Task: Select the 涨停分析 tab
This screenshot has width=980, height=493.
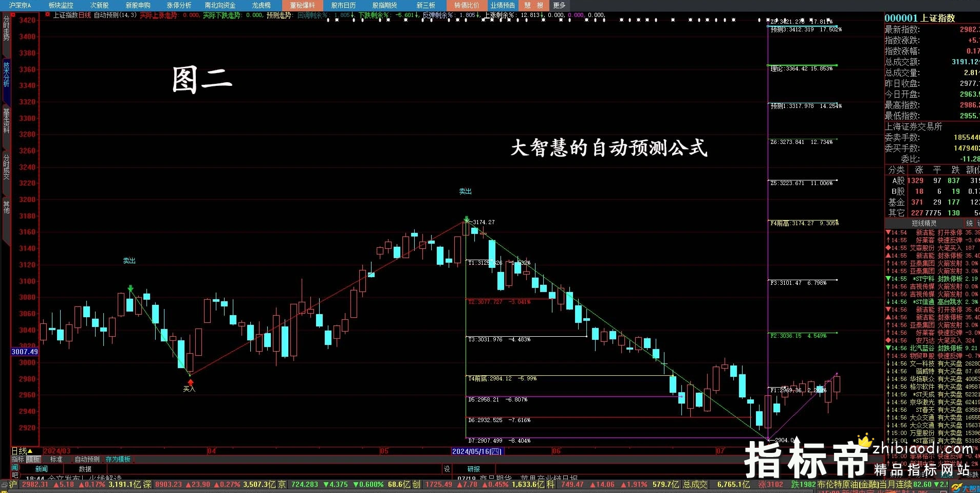Action: click(x=179, y=5)
